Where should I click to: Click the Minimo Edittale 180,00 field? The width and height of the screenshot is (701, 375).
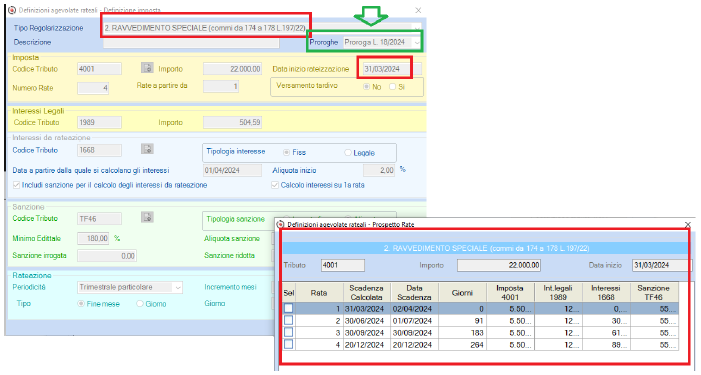(x=93, y=239)
